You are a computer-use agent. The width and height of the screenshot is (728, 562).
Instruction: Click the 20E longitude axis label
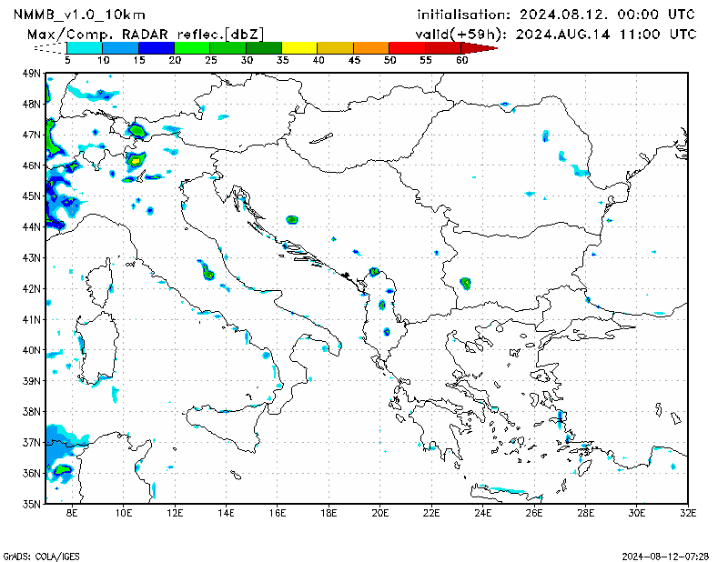click(x=381, y=514)
